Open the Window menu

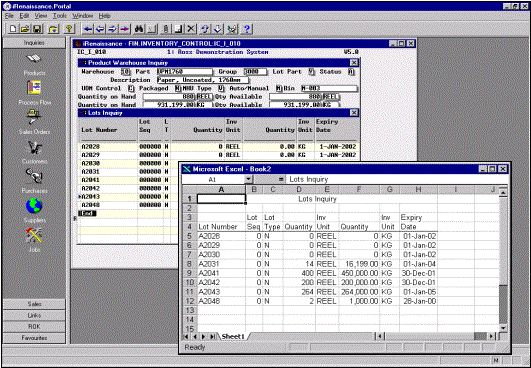coord(82,16)
